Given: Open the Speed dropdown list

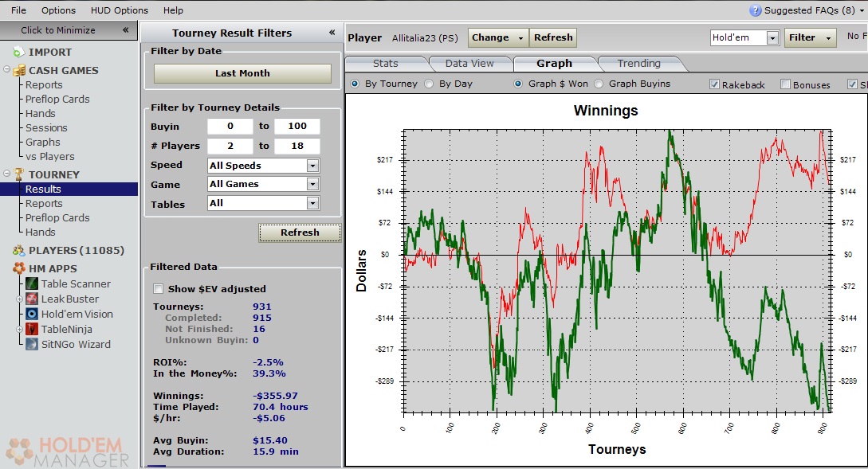Looking at the screenshot, I should 312,166.
